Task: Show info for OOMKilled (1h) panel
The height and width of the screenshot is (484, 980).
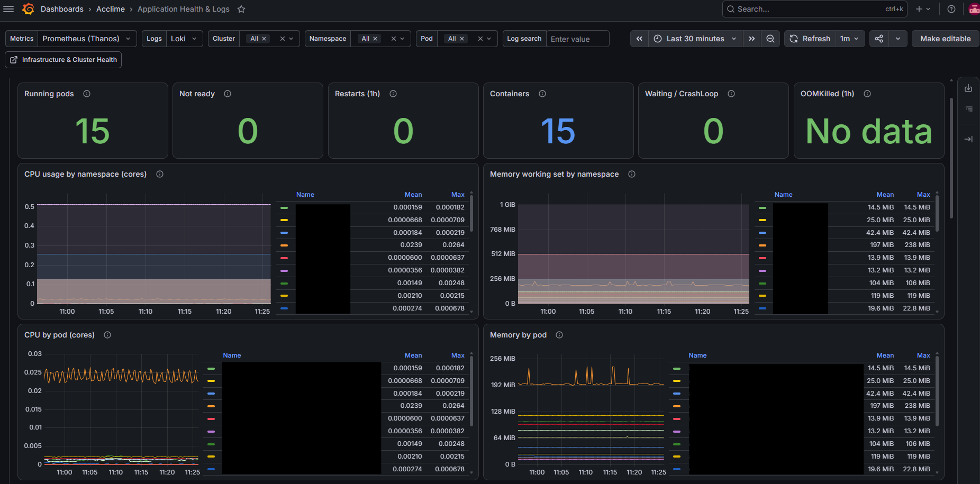Action: click(x=867, y=94)
